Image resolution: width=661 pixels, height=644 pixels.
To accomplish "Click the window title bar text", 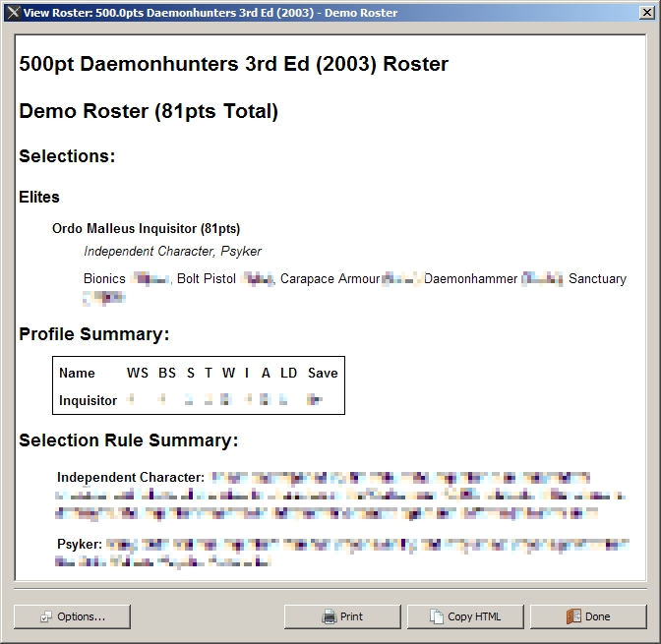I will point(210,13).
